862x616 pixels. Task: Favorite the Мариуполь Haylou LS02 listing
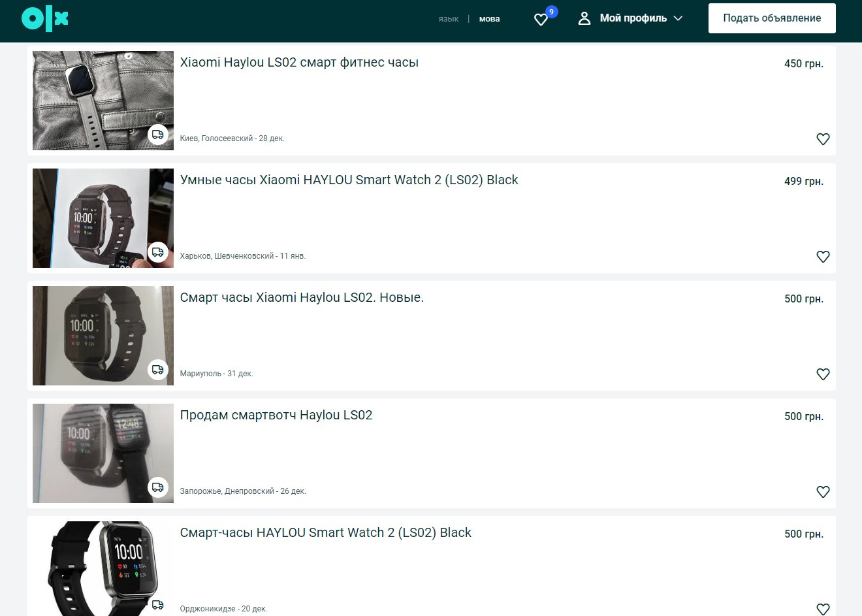[823, 374]
